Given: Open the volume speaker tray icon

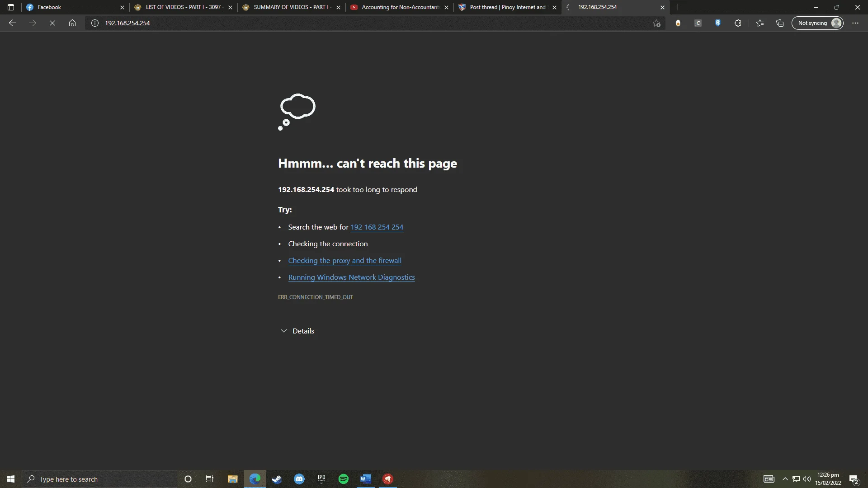Looking at the screenshot, I should (x=807, y=479).
